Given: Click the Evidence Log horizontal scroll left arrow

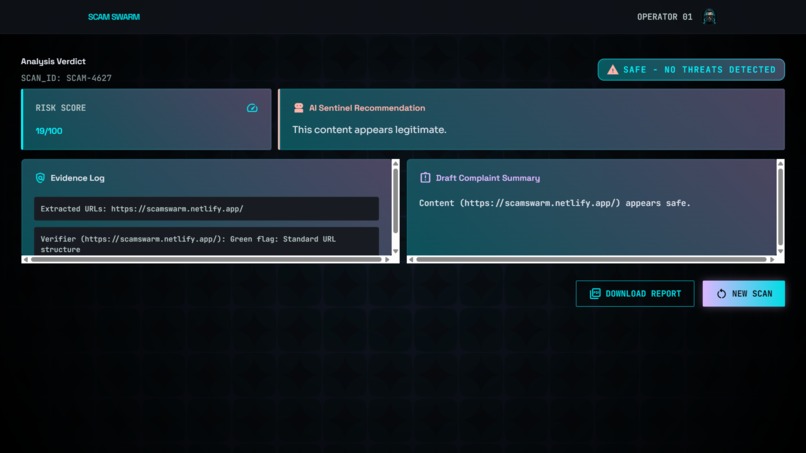Looking at the screenshot, I should (26, 260).
